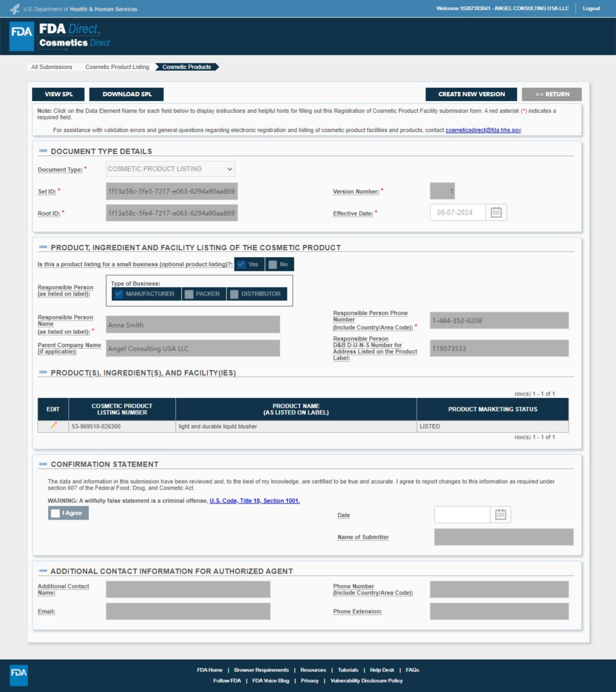This screenshot has width=616, height=692.
Task: Click the FDA logo in header
Action: tap(22, 36)
